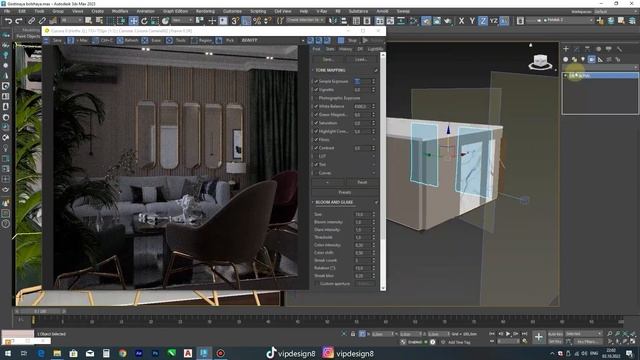This screenshot has width=640, height=360.
Task: Toggle the Contrast checkbox
Action: click(316, 148)
